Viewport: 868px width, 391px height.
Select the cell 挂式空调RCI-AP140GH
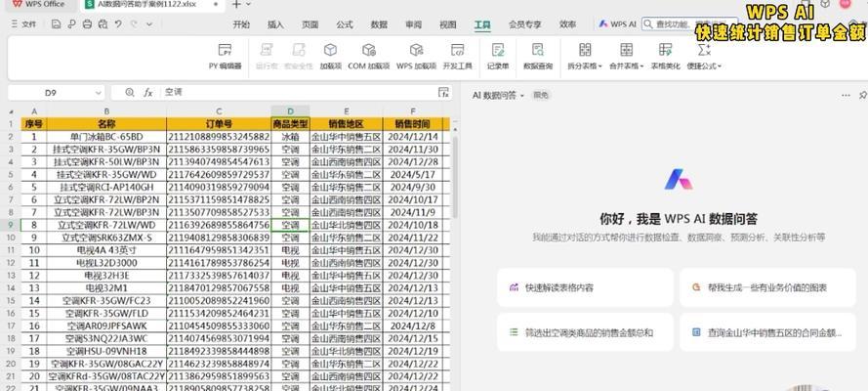pos(106,188)
